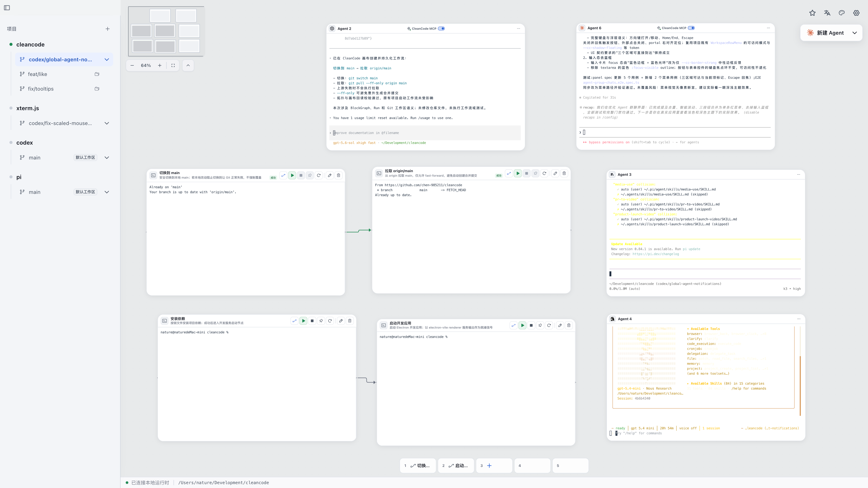Expand the pi main workspace chevron
Screen dimensions: 868x488
(x=107, y=192)
